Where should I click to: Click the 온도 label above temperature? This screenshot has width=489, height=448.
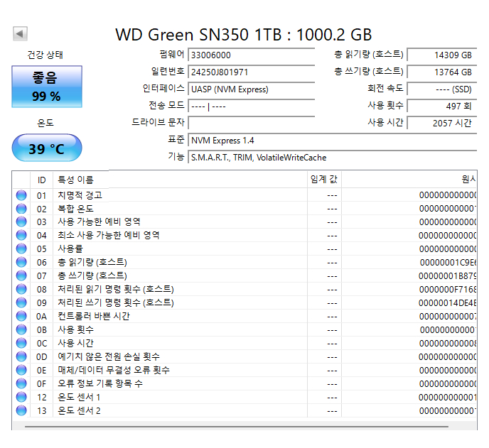(x=45, y=123)
